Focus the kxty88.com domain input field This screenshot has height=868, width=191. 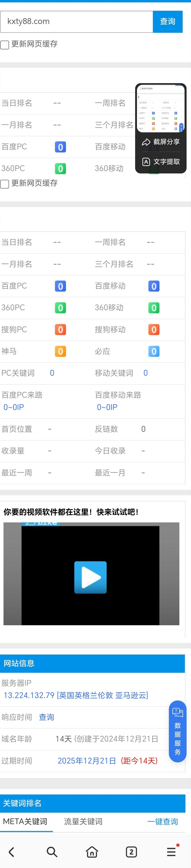pos(77,22)
